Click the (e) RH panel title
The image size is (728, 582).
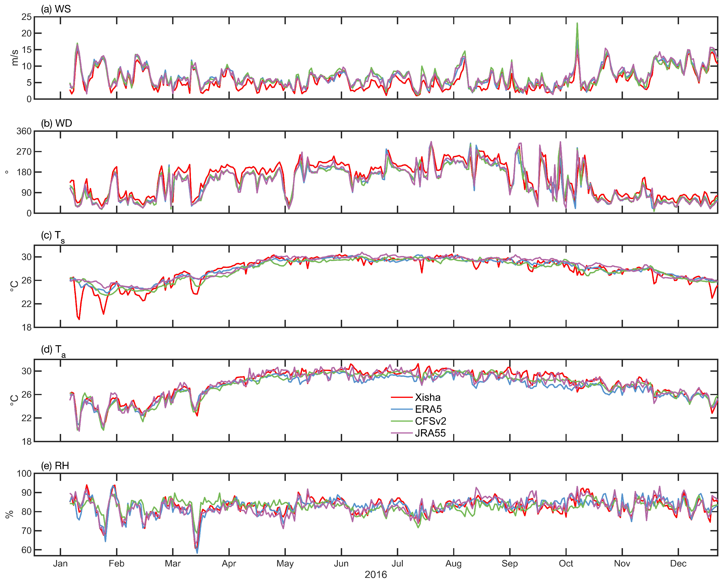pyautogui.click(x=55, y=466)
